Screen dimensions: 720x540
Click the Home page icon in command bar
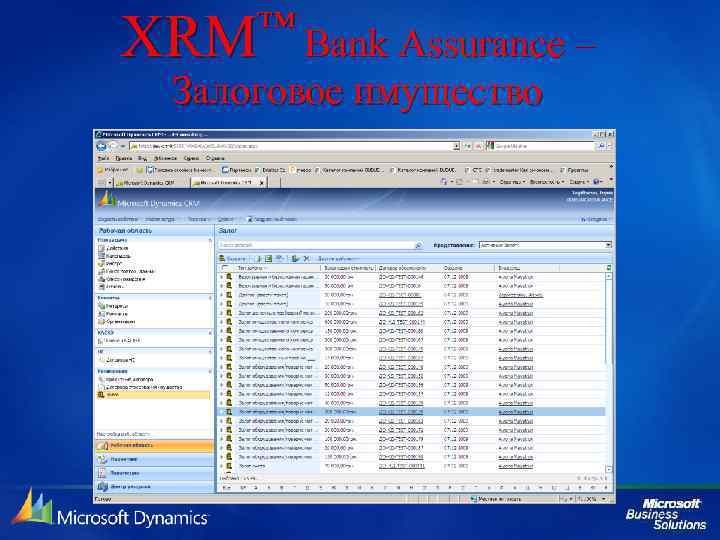coord(444,182)
